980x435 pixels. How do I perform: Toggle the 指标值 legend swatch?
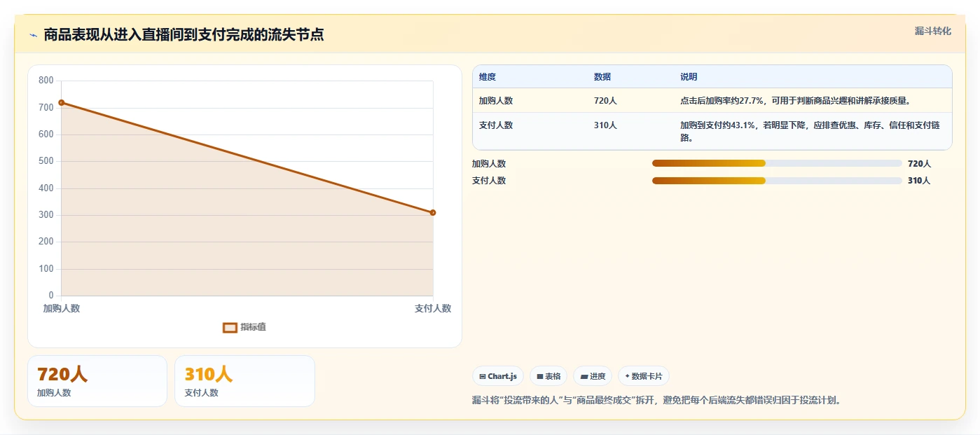[230, 328]
